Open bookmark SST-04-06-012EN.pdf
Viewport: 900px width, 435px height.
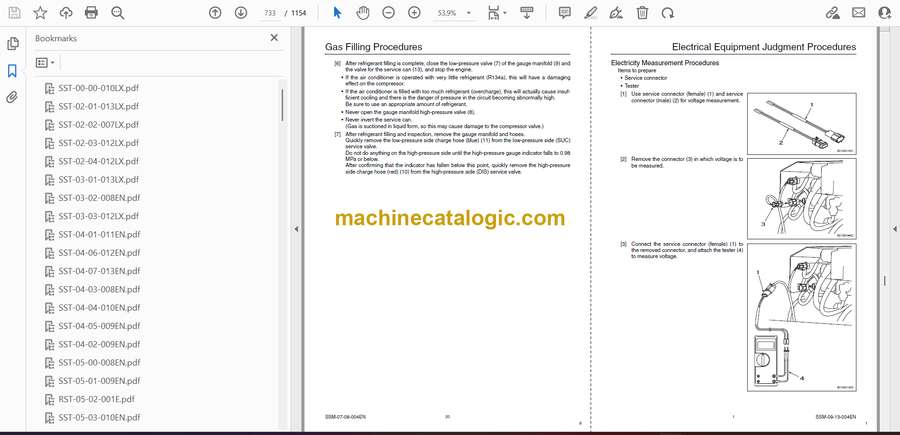(98, 253)
